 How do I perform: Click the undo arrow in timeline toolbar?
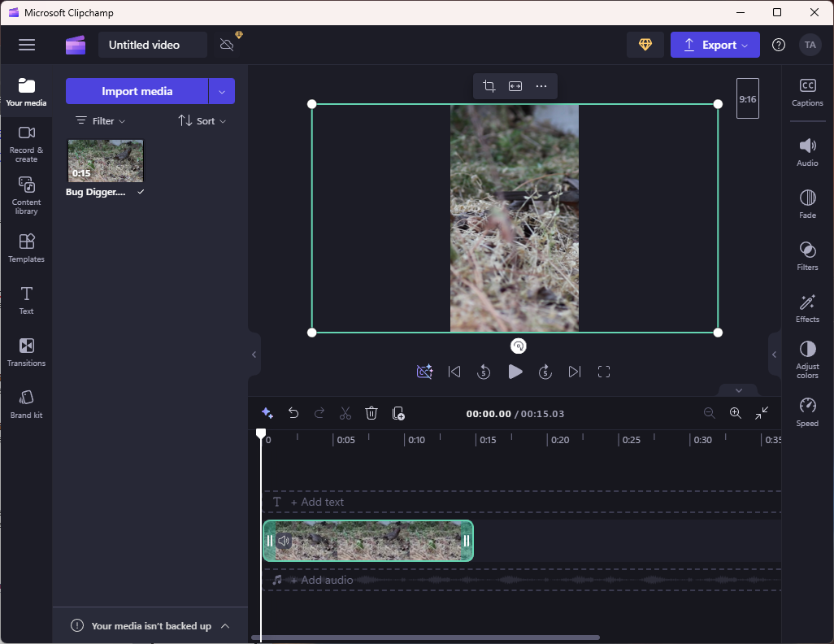[293, 413]
